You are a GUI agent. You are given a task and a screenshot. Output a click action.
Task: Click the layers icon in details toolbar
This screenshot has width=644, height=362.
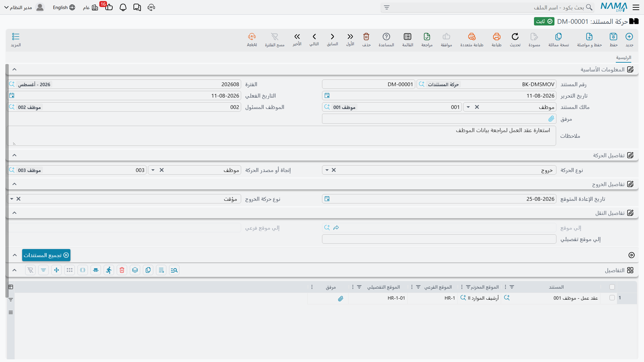pyautogui.click(x=135, y=270)
